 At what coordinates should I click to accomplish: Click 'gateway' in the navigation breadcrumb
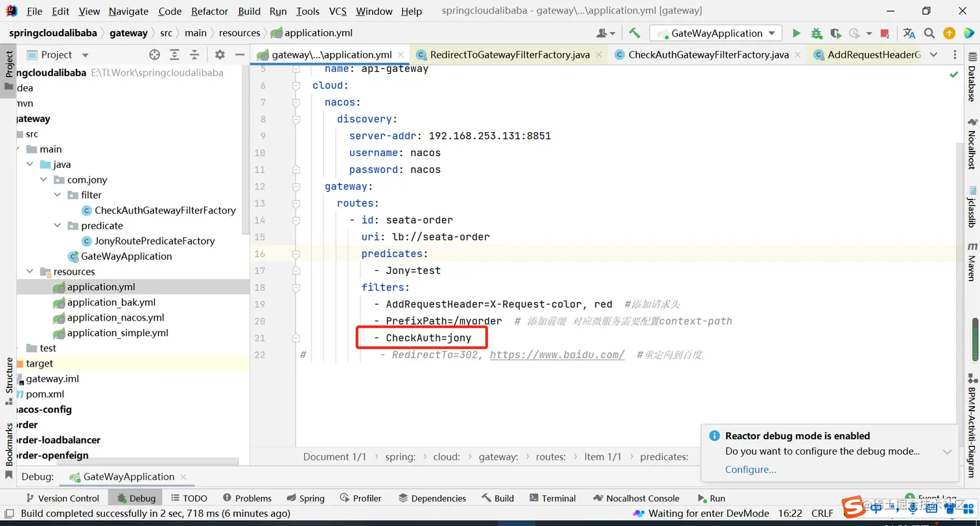coord(128,33)
